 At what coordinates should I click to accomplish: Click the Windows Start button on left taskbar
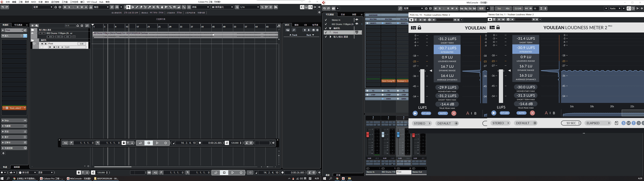(x=2, y=178)
